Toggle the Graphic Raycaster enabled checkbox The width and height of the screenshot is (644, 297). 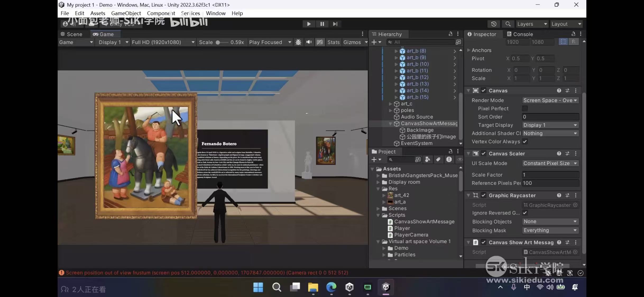pos(484,195)
